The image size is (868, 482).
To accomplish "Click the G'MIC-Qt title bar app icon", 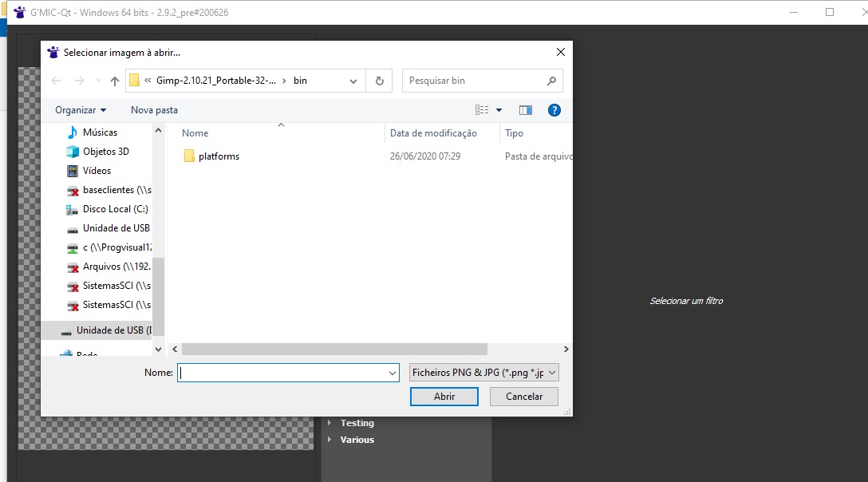I will 20,12.
